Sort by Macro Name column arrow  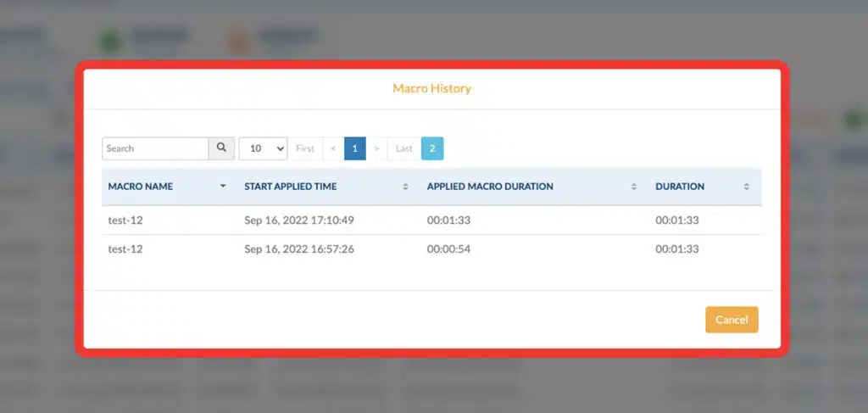[x=223, y=187]
